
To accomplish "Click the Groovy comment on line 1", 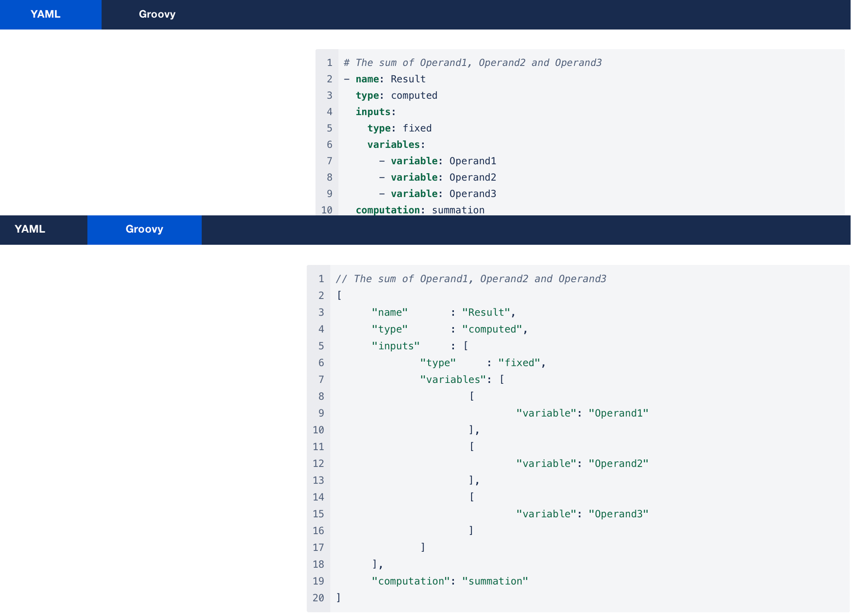I will pyautogui.click(x=471, y=279).
